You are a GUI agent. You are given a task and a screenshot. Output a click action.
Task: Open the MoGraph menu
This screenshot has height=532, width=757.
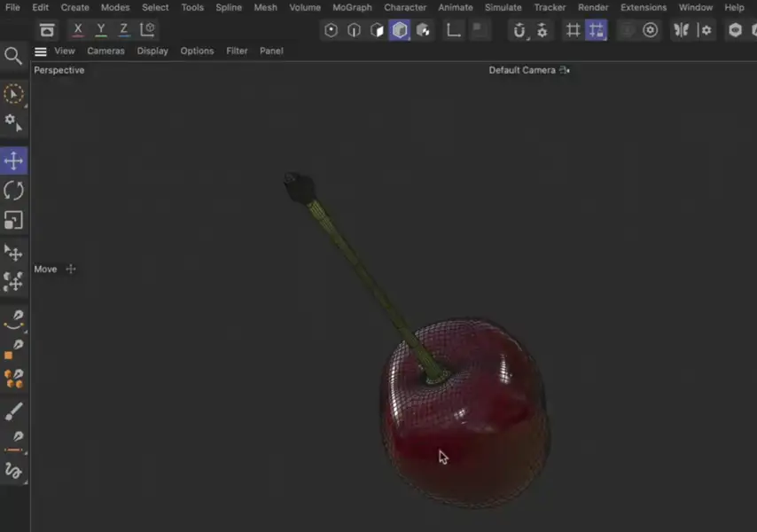pyautogui.click(x=352, y=7)
